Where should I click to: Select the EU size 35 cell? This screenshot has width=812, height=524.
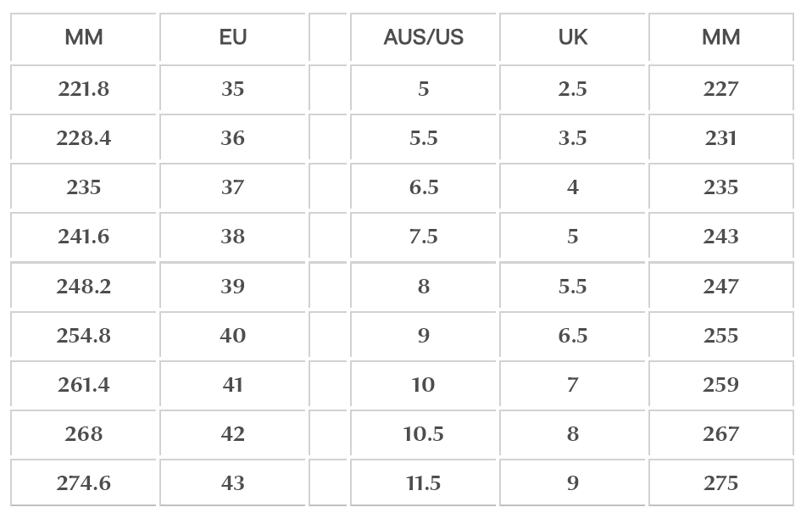point(232,89)
